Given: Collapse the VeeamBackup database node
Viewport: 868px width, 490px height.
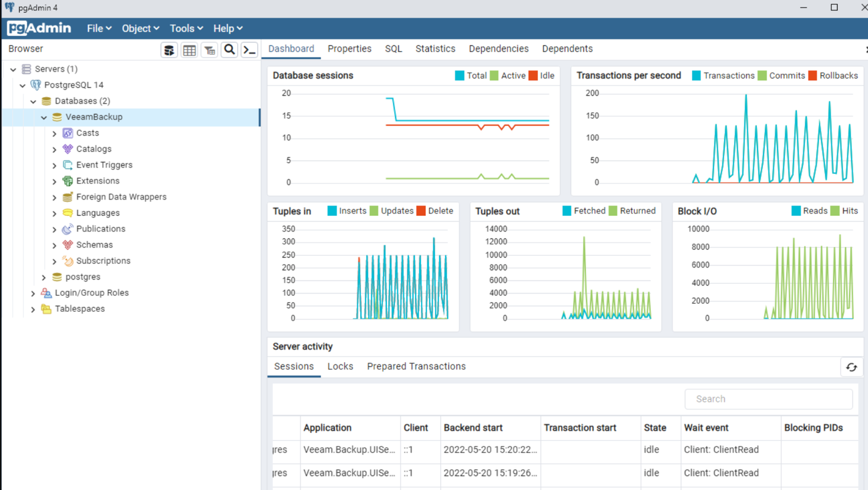Looking at the screenshot, I should pyautogui.click(x=44, y=118).
